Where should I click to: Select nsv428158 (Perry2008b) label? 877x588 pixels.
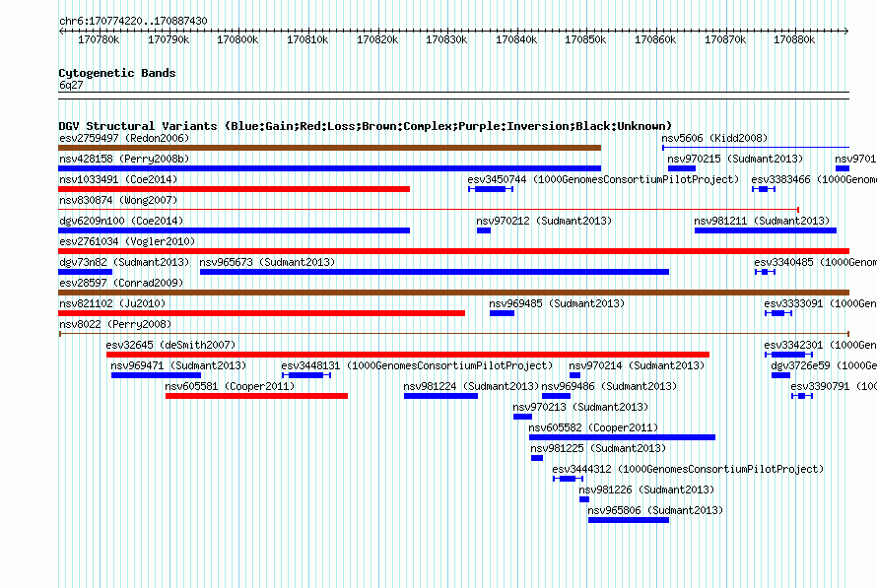coord(124,159)
